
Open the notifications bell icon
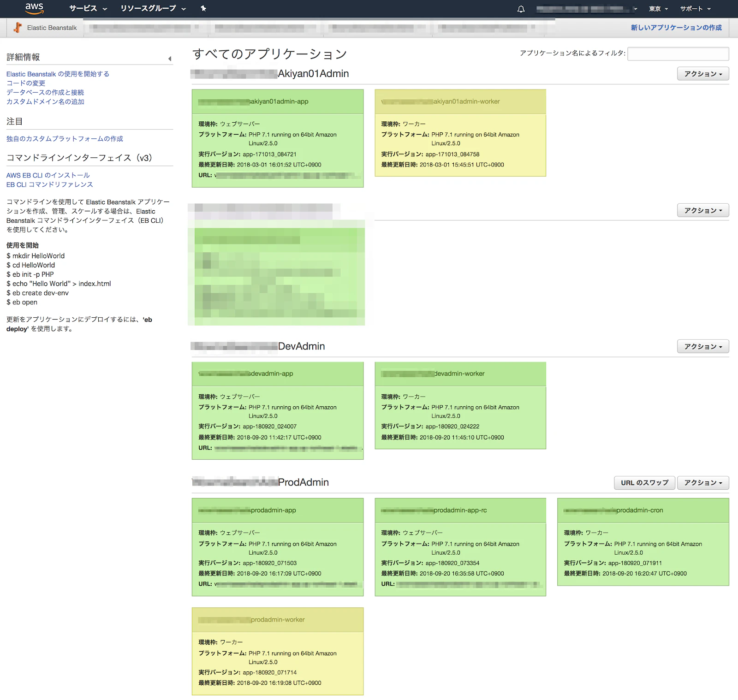coord(521,9)
